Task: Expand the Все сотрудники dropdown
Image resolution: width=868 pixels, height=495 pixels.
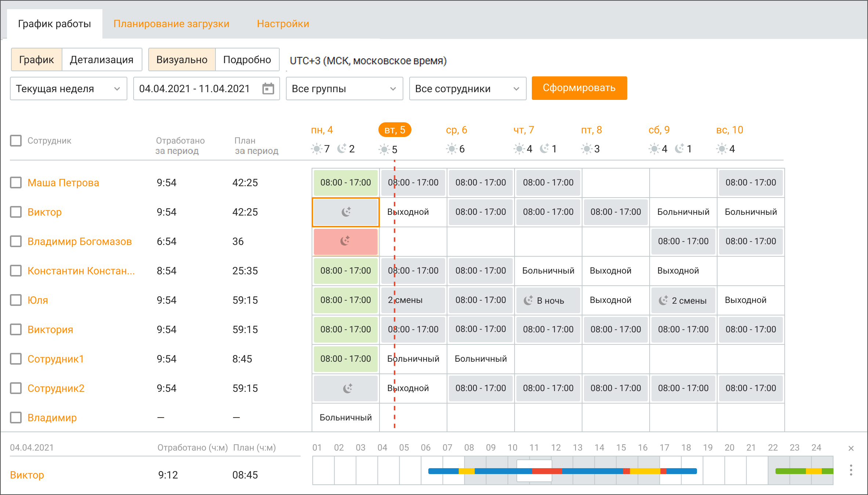Action: [x=468, y=88]
